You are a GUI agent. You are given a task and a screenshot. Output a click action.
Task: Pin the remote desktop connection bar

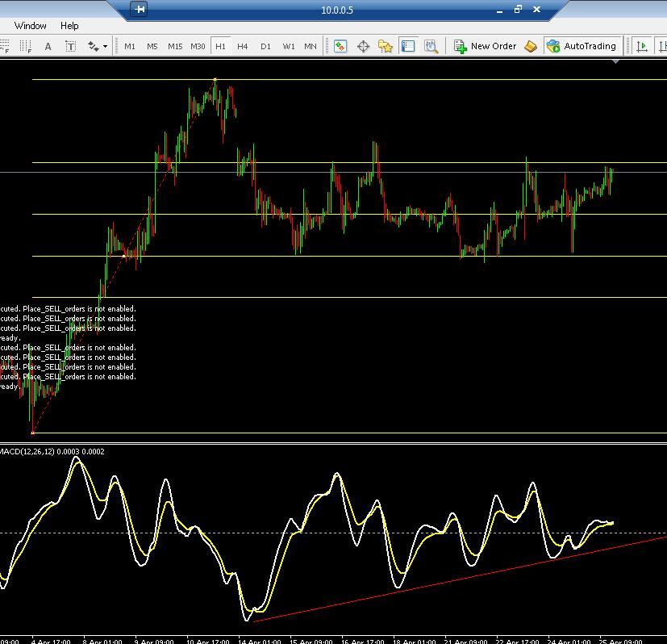point(139,10)
